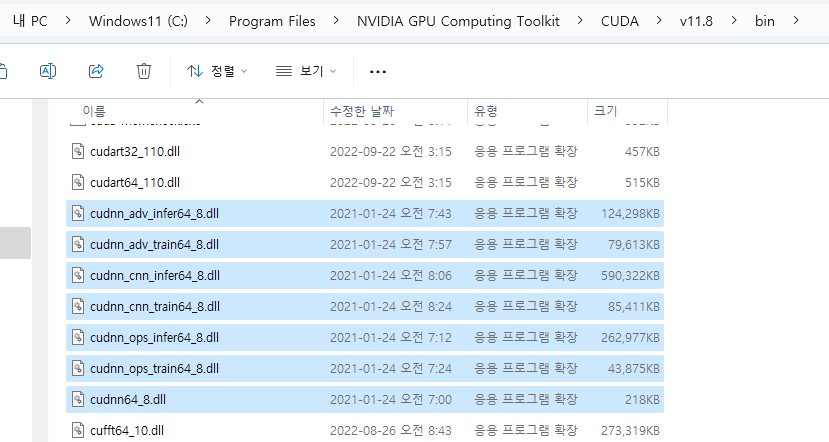Click the bin breadcrumb

coord(764,21)
